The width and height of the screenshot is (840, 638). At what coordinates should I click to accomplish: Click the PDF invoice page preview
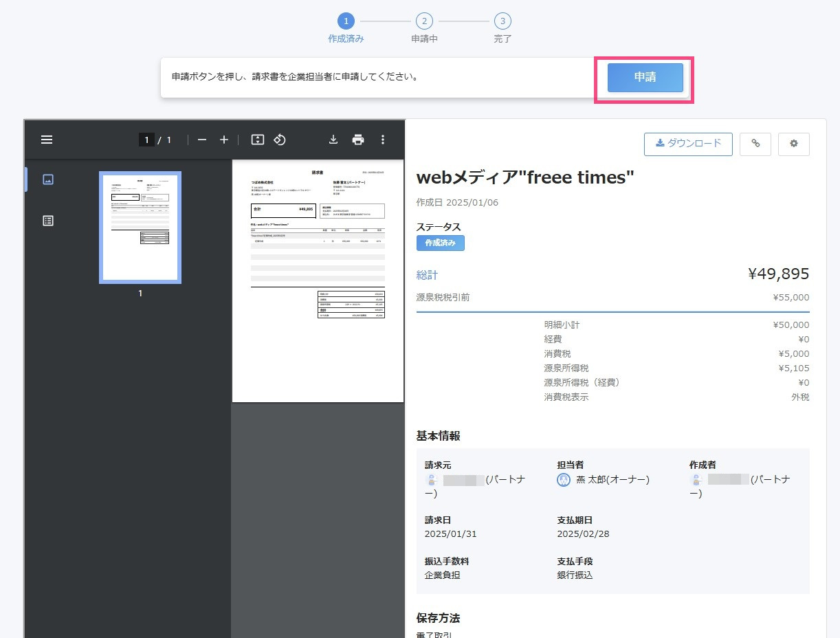(318, 281)
